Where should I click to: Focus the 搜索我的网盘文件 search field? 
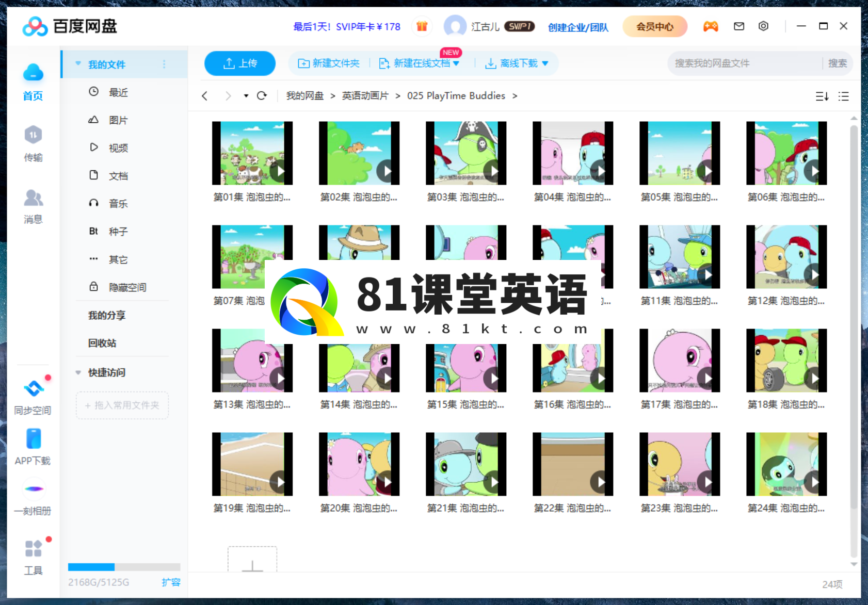[745, 63]
